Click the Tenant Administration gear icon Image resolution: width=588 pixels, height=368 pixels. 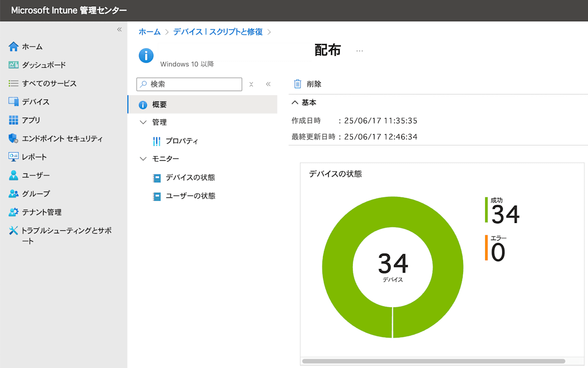click(13, 212)
